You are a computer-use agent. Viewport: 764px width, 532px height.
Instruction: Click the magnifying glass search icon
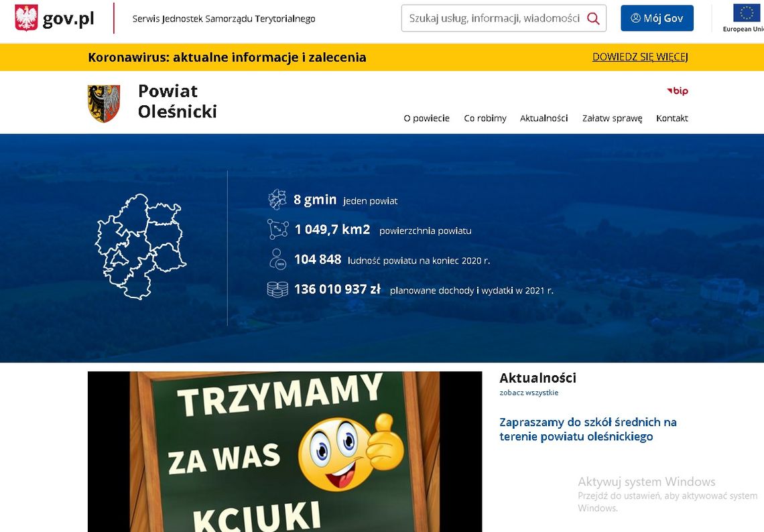tap(592, 19)
